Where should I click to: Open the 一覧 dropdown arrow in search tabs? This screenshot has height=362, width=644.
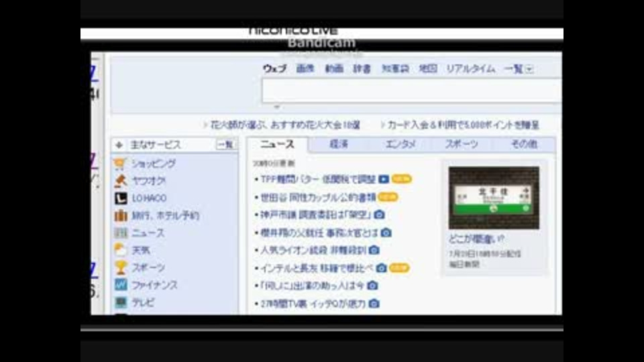point(529,69)
